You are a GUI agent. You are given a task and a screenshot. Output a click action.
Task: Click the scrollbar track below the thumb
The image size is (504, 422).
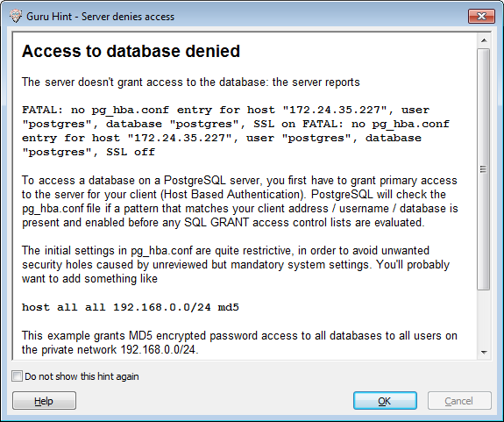[x=484, y=318]
